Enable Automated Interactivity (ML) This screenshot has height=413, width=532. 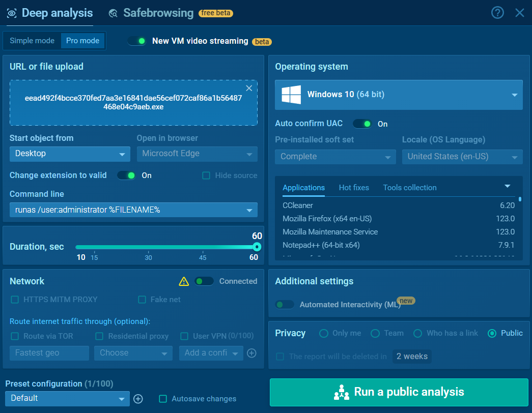tap(284, 305)
